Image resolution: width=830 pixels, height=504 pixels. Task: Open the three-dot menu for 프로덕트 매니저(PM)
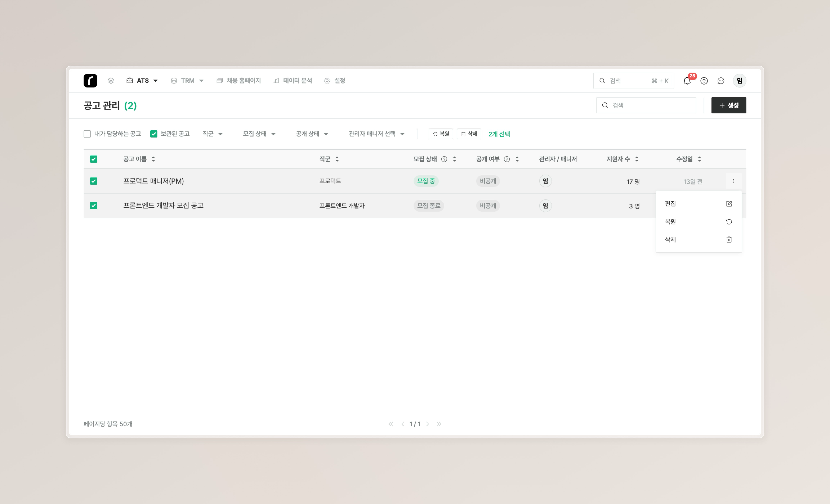(734, 181)
